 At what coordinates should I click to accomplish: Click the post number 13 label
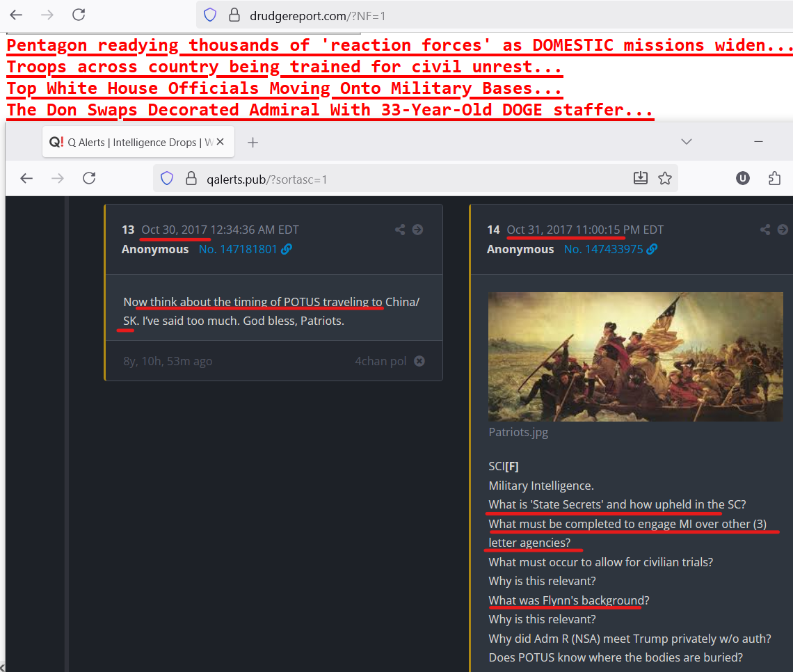(x=128, y=230)
